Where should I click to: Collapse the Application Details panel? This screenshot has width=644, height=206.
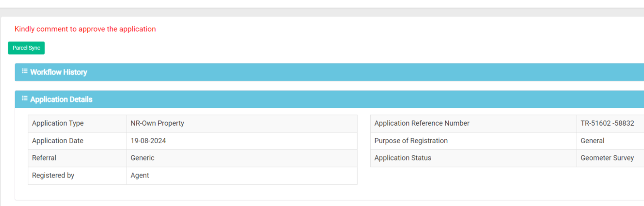coord(329,99)
